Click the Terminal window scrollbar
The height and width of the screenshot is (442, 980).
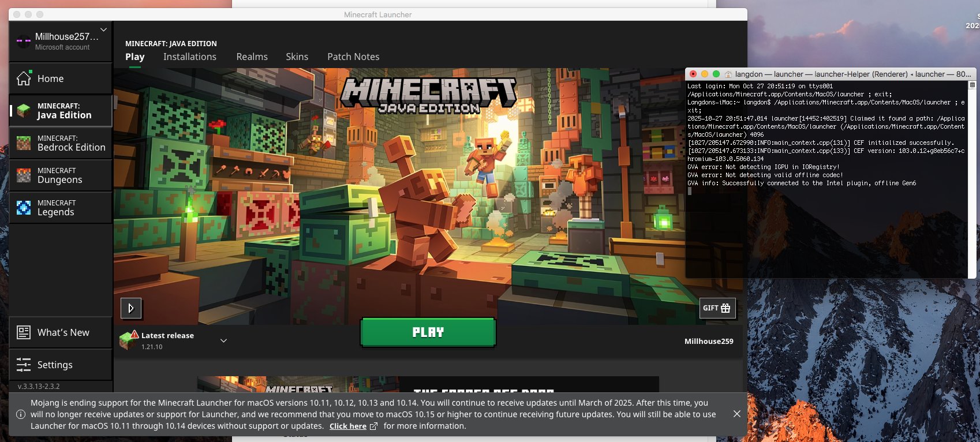tap(972, 179)
